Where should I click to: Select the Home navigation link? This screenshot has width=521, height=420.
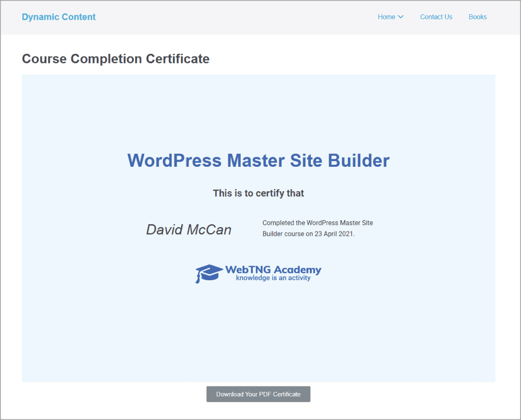click(x=386, y=17)
